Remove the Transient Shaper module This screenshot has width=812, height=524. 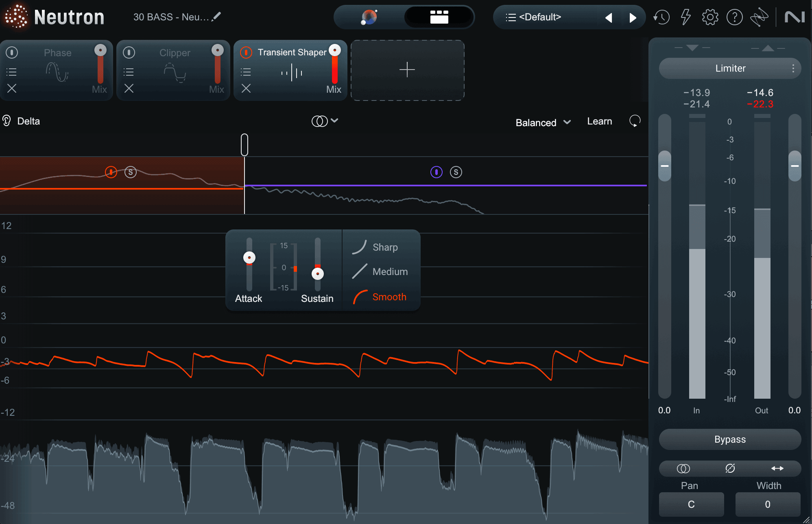tap(246, 88)
